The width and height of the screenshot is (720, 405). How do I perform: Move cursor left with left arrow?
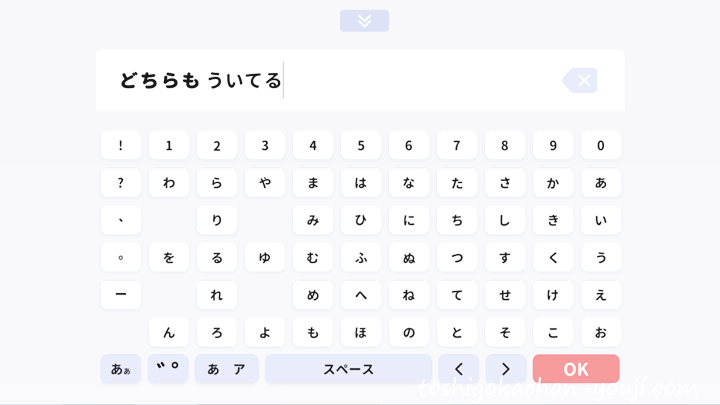point(458,369)
